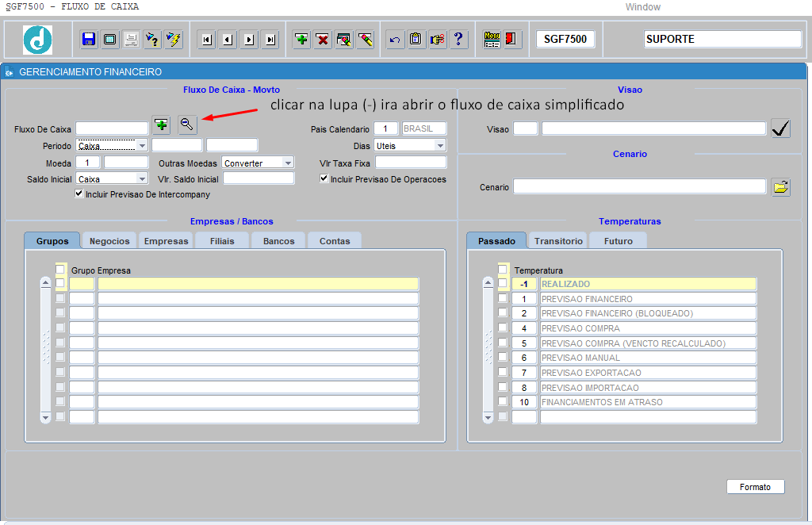Uncheck Incluir Previsao De Operacoes

(x=324, y=178)
